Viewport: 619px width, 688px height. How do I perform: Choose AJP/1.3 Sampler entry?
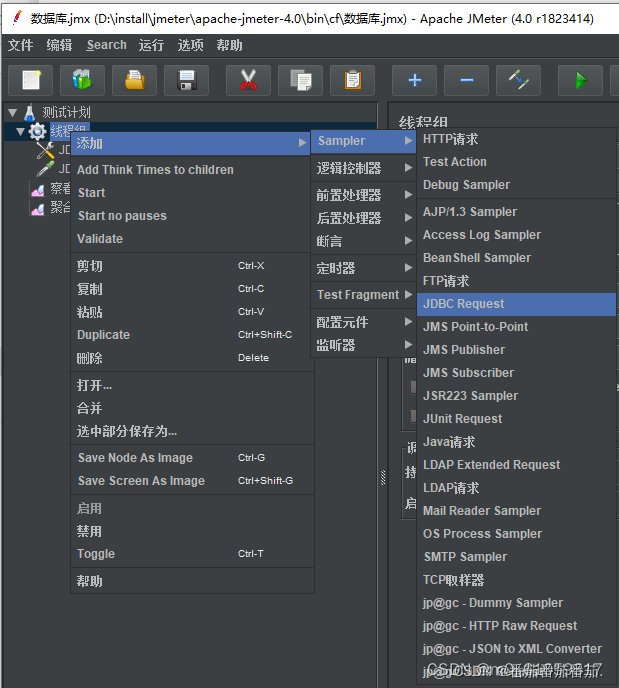click(x=516, y=212)
